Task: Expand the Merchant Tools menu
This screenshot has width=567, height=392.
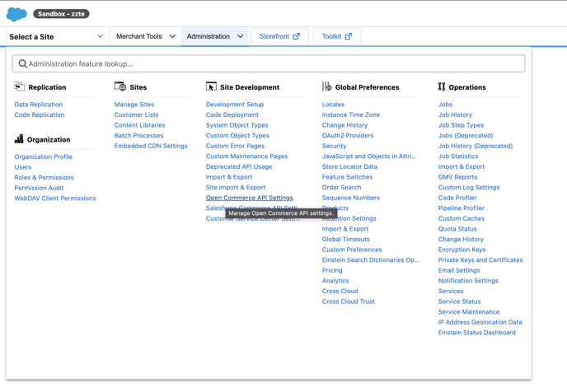Action: (x=146, y=36)
